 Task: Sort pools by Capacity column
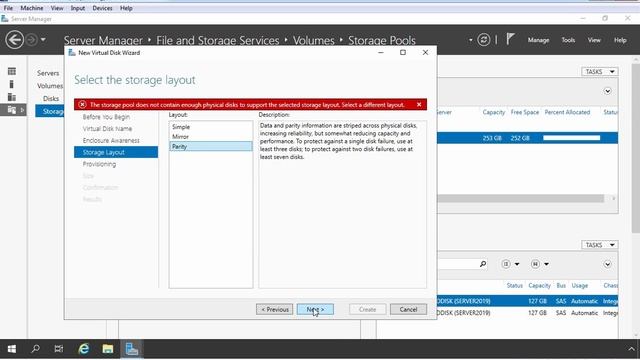[x=493, y=112]
